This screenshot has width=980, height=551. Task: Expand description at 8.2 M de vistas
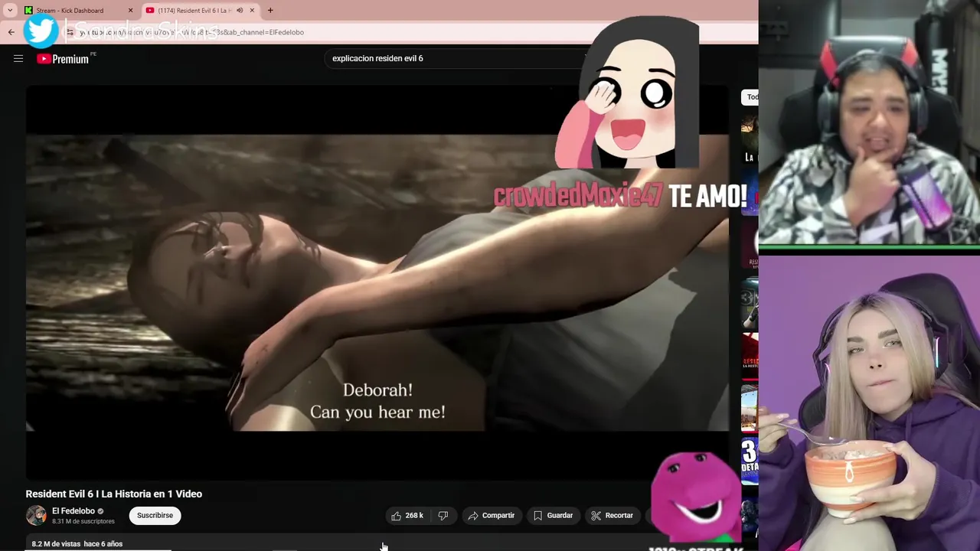pos(77,544)
